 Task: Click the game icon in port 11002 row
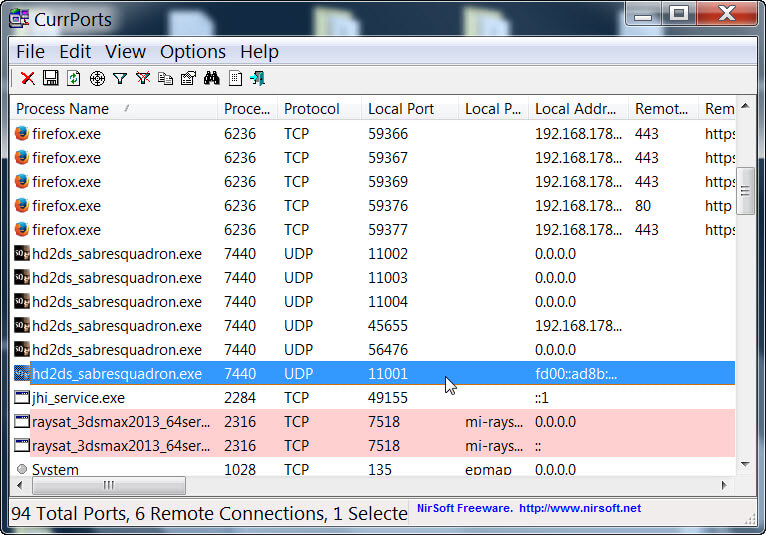[x=21, y=254]
